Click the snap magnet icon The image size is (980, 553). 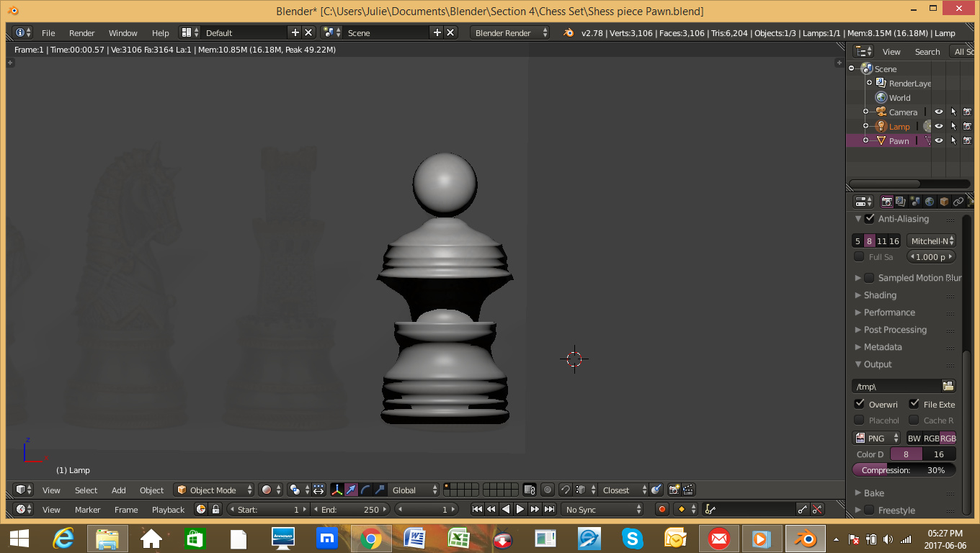tap(566, 490)
